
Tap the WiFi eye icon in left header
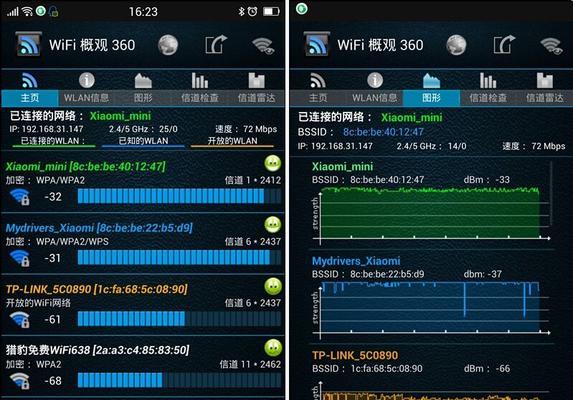coord(263,46)
